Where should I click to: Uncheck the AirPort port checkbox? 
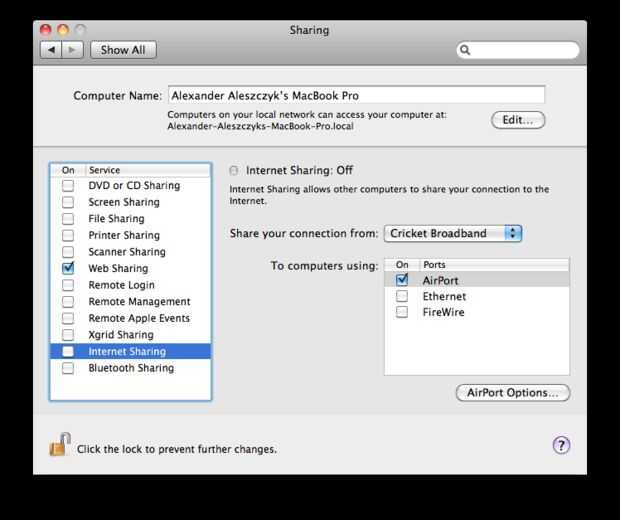pos(402,280)
